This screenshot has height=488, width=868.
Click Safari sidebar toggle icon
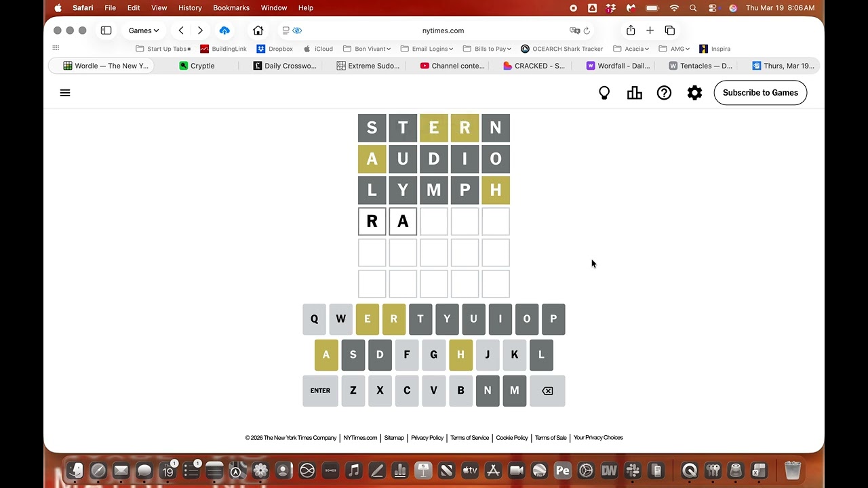coord(106,30)
